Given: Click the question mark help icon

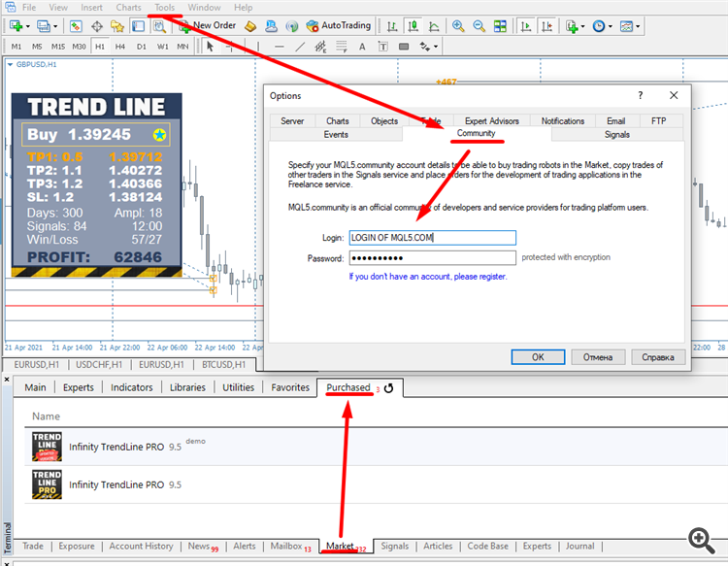Looking at the screenshot, I should [x=641, y=96].
